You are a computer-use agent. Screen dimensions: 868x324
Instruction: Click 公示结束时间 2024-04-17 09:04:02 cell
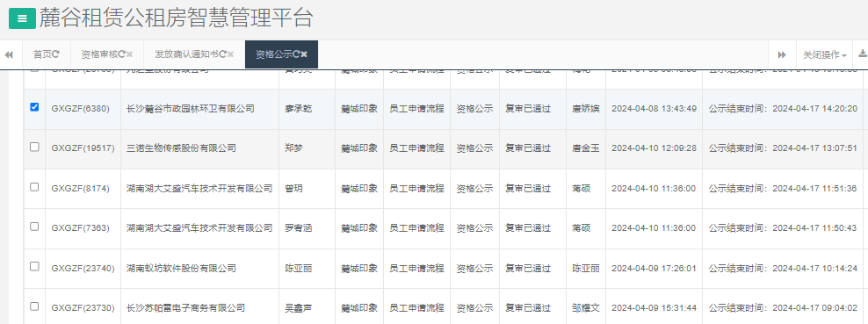(x=783, y=308)
